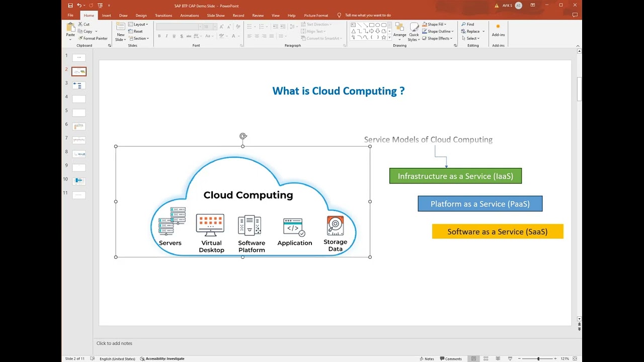Click the Accessibility: Investigate status indicator
Viewport: 644px width, 362px height.
pyautogui.click(x=162, y=358)
